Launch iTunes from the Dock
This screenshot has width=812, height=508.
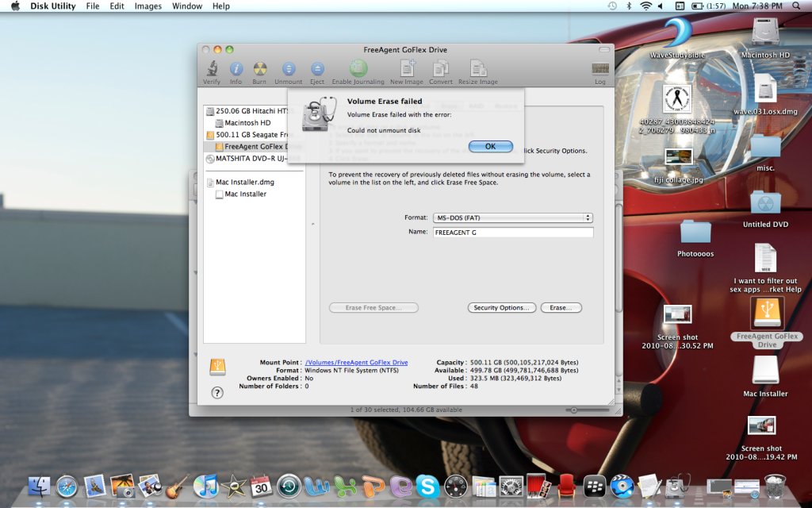coord(205,487)
